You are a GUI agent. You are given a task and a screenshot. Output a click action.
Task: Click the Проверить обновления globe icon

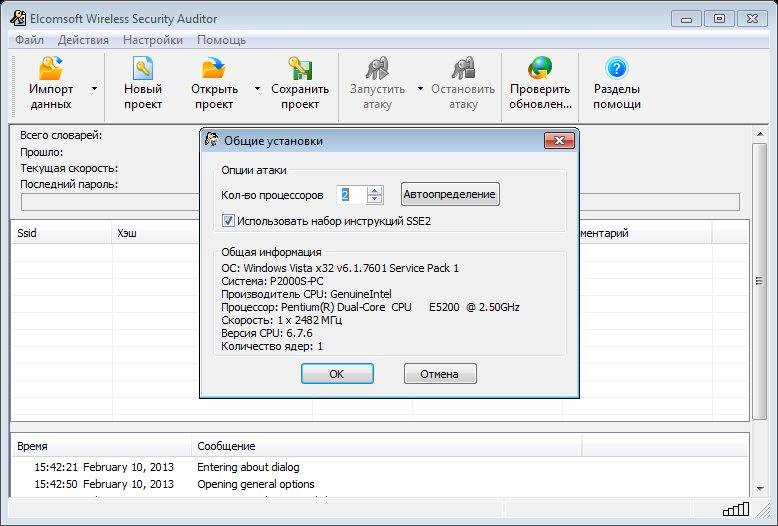coord(540,68)
